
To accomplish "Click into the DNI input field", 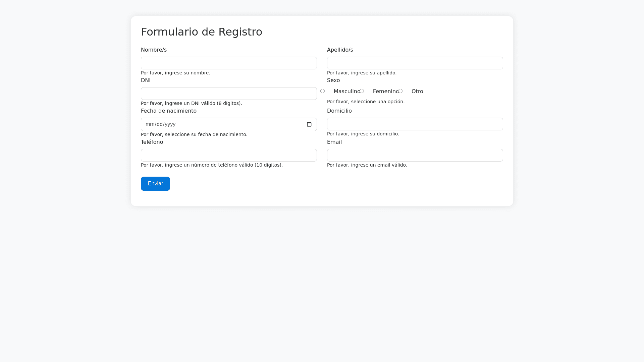I will point(229,94).
